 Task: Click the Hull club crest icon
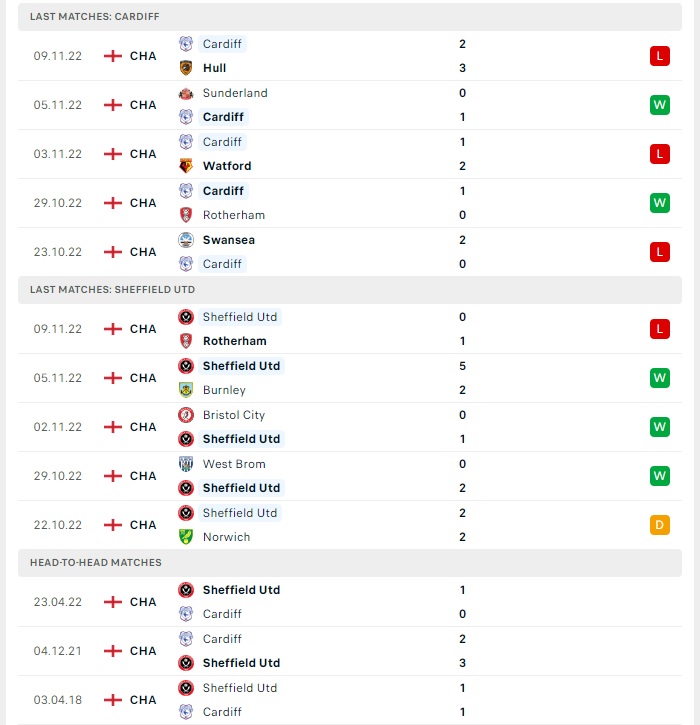(186, 68)
